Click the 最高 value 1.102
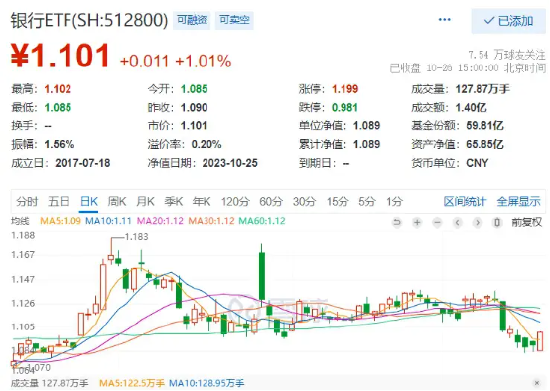This screenshot has width=550, height=391. 58,89
